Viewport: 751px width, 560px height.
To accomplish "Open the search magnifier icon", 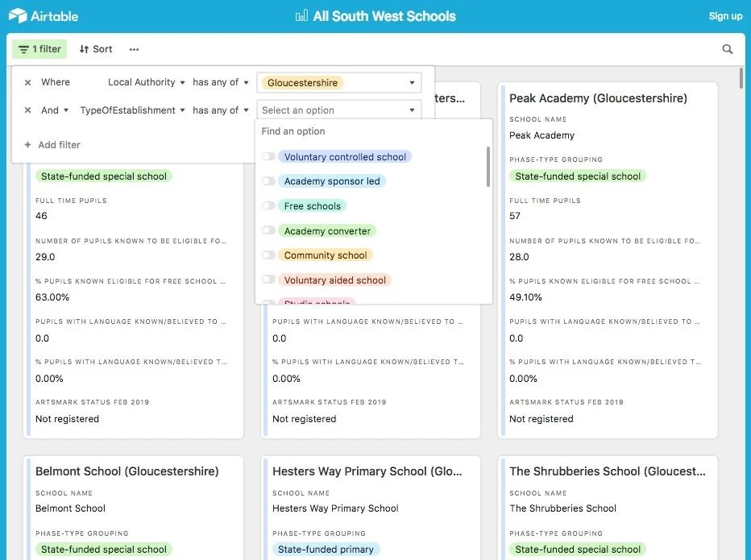I will coord(727,49).
